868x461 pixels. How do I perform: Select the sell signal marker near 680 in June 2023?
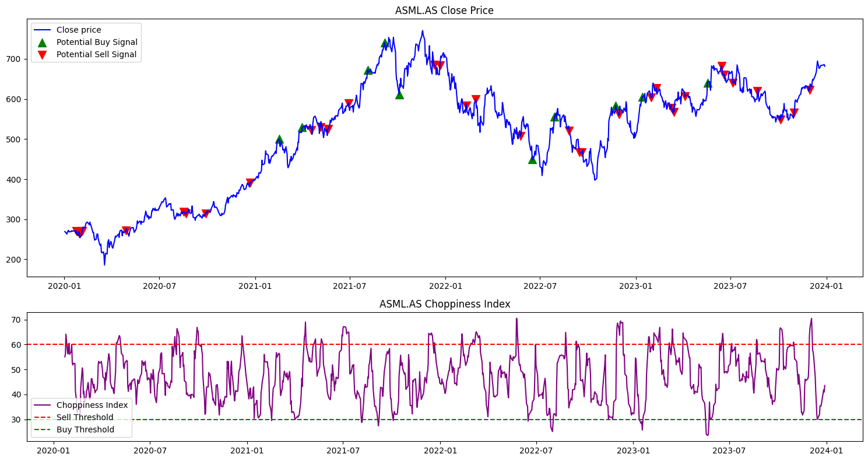pyautogui.click(x=722, y=66)
